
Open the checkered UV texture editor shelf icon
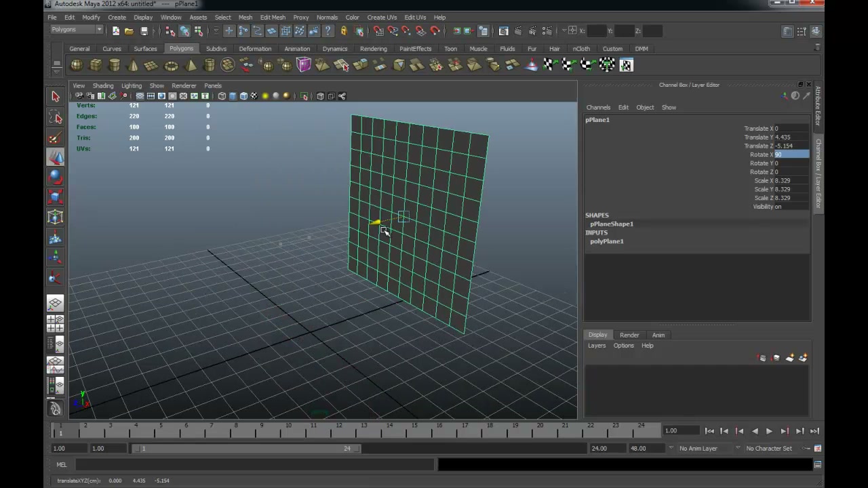point(626,65)
